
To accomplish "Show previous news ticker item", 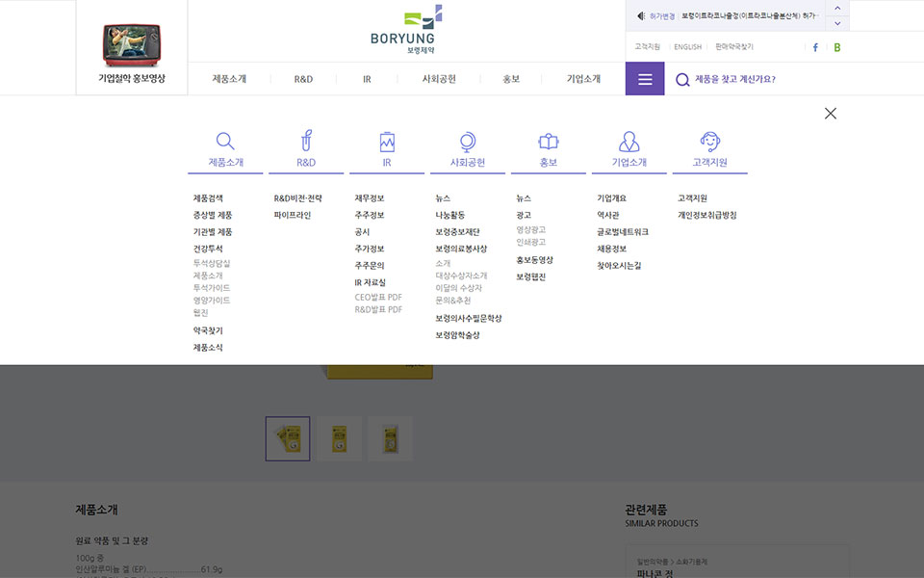I will click(837, 8).
